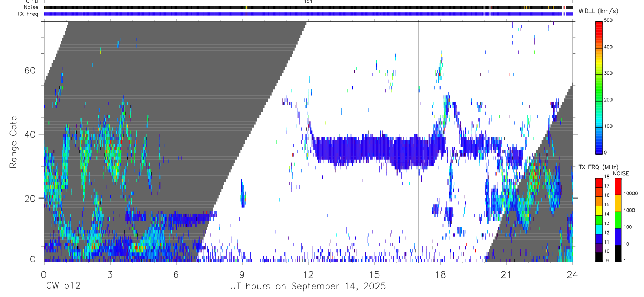This screenshot has width=644, height=297.
Task: Click the 300 tick on the width color bar
Action: pos(609,73)
